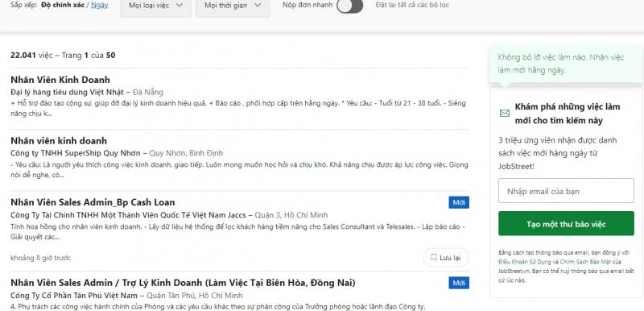Open Sales Admin / Trợ Lý Kinh Doanh job
The image size is (644, 311).
[x=184, y=283]
